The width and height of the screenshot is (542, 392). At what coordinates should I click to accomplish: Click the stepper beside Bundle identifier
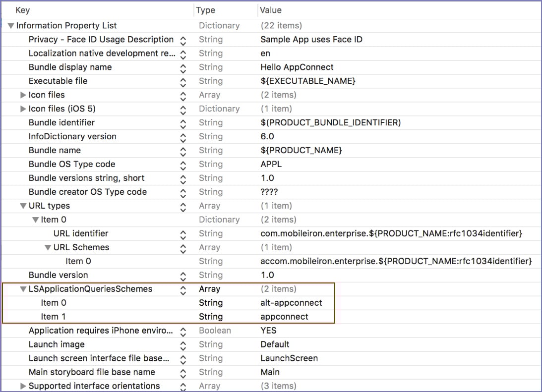183,123
